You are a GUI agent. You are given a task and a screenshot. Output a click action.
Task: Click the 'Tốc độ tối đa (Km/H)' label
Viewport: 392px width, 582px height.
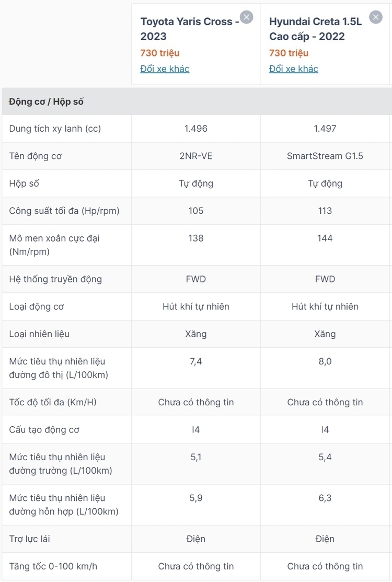click(53, 402)
